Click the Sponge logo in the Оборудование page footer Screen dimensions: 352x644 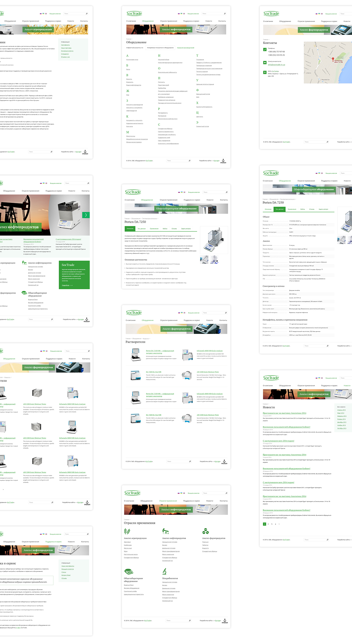point(223,161)
